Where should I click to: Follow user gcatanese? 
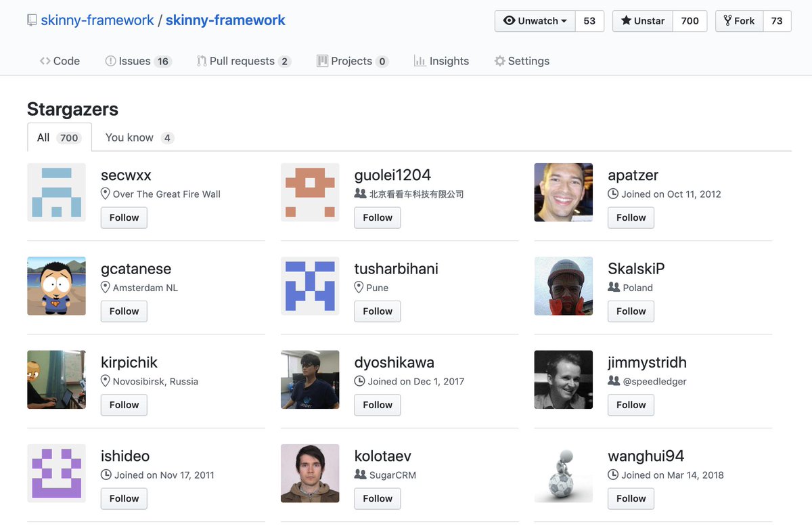(x=124, y=311)
